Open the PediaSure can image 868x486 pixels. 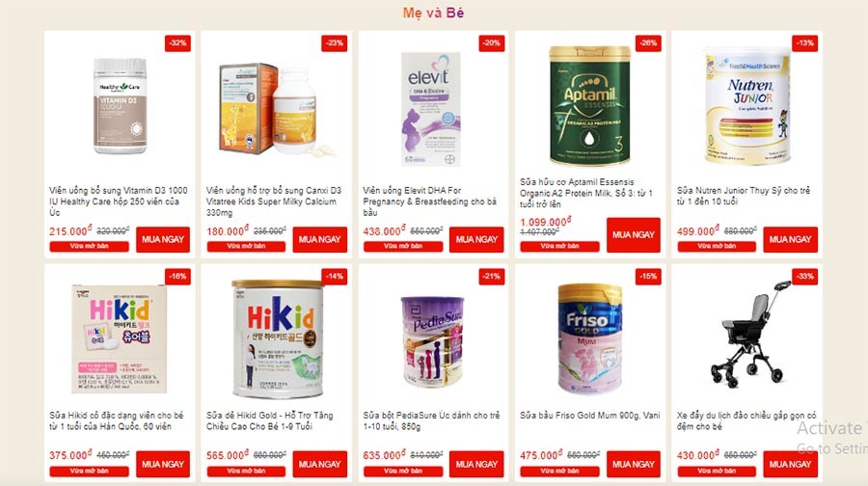tap(432, 341)
